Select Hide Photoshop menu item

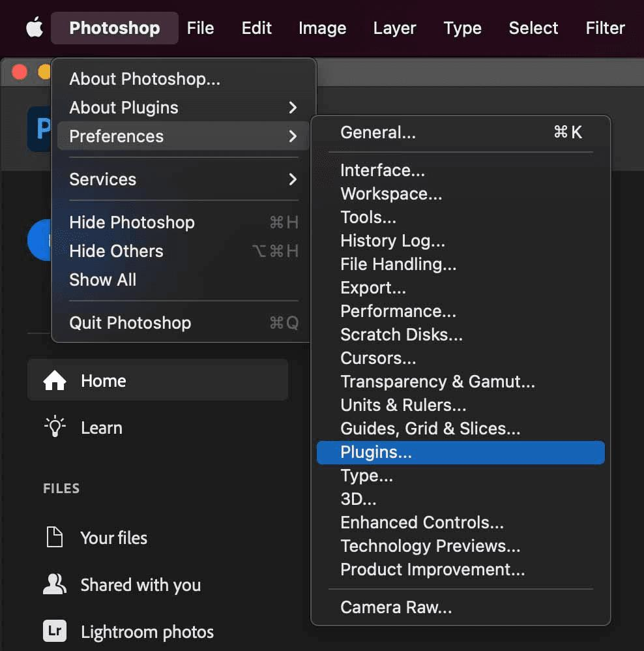(x=132, y=222)
